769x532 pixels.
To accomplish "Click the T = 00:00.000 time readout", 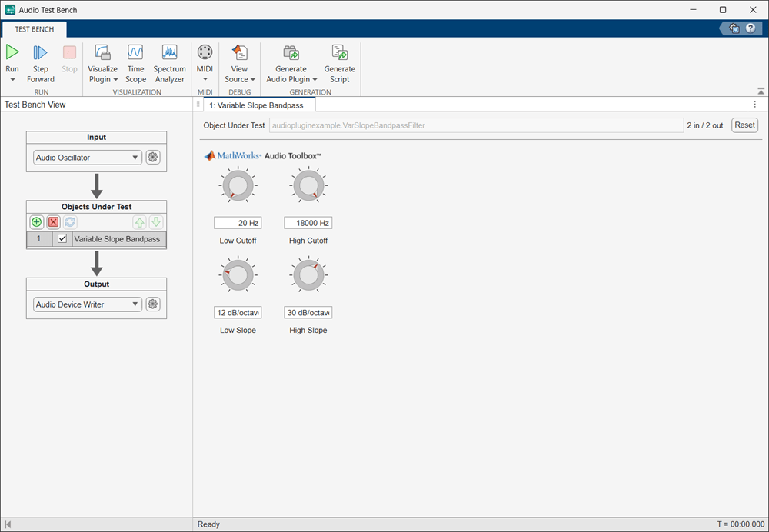I will pyautogui.click(x=741, y=524).
